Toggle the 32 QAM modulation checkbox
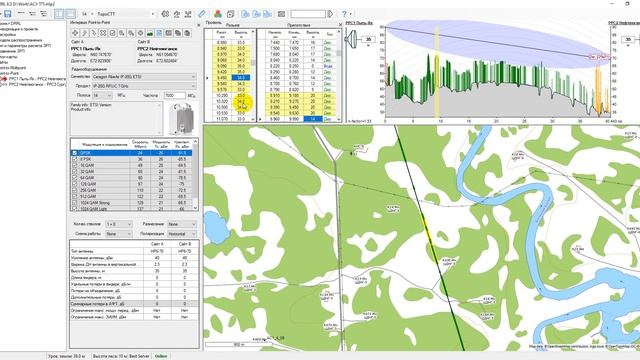The width and height of the screenshot is (640, 360). click(x=75, y=172)
